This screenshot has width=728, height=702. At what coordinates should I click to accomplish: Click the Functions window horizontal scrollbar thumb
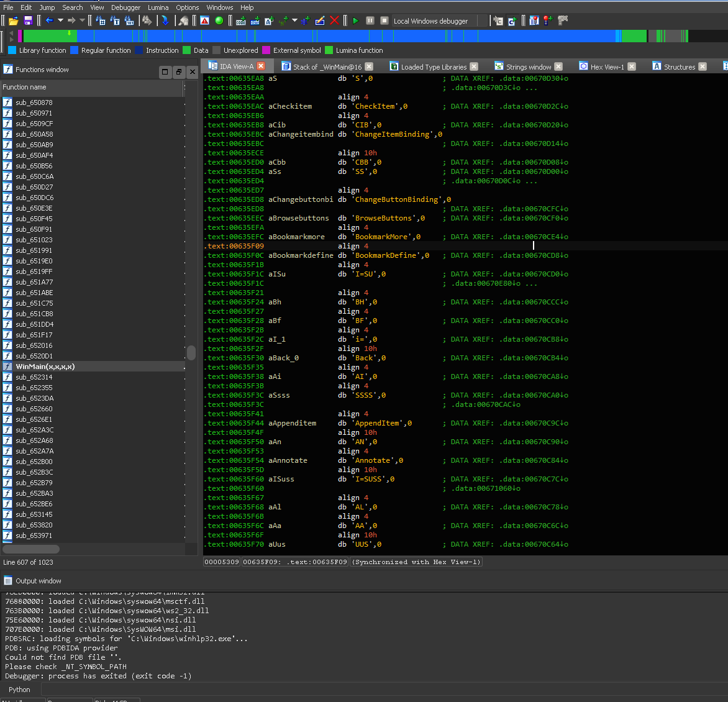[x=30, y=549]
